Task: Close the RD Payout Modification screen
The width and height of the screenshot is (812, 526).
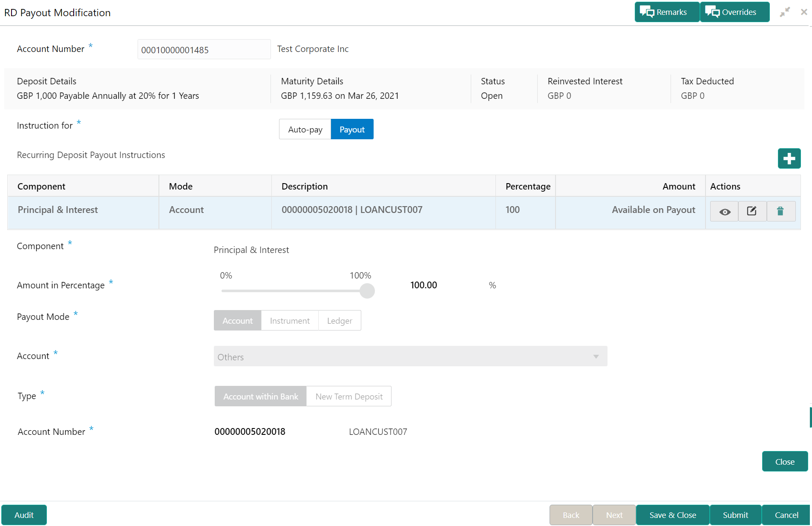Action: (804, 12)
